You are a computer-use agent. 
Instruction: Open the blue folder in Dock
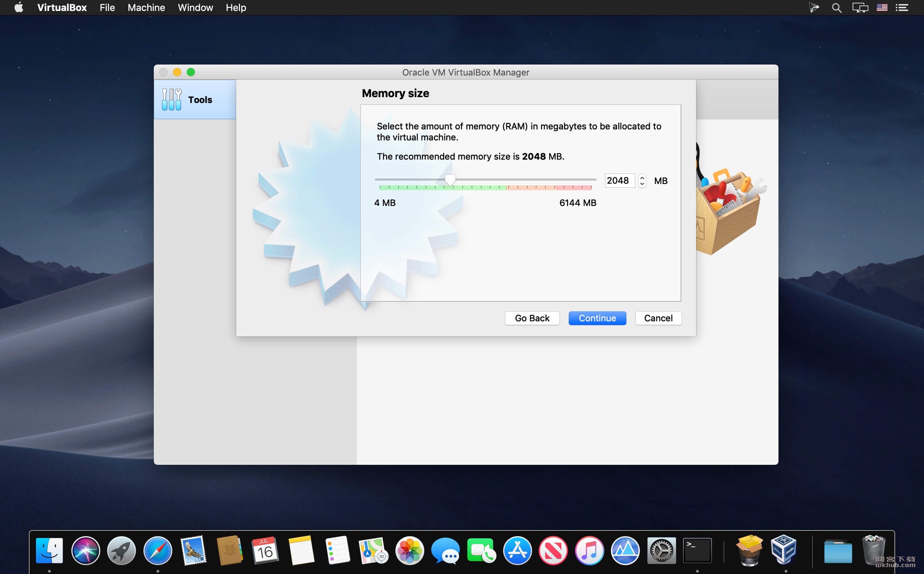[838, 552]
